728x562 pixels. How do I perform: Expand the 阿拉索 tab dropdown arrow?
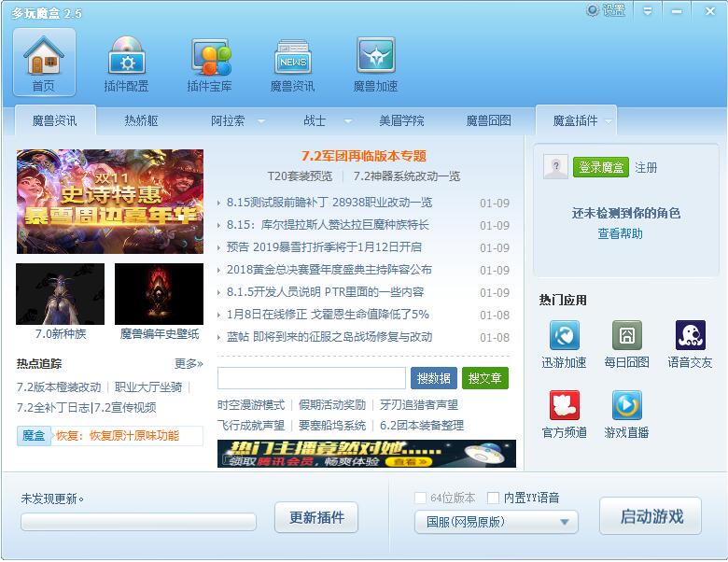click(x=261, y=121)
